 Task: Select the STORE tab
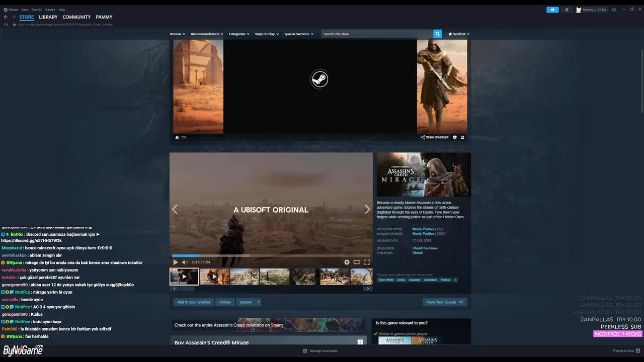pos(27,17)
